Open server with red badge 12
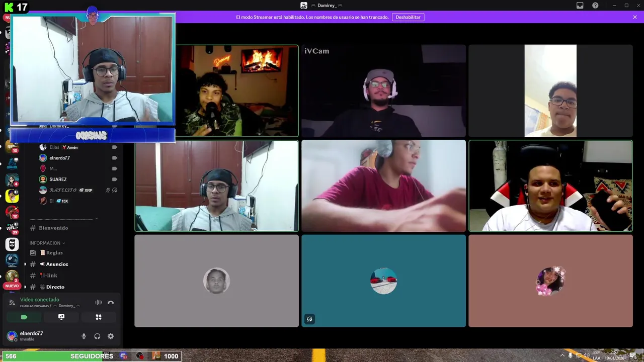This screenshot has width=644, height=362. 12,212
